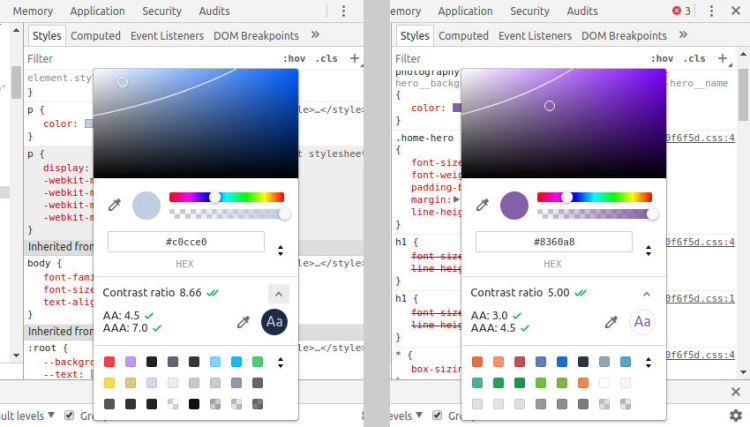Show more tabs chevron in left panel
This screenshot has width=750, height=427.
click(x=315, y=35)
